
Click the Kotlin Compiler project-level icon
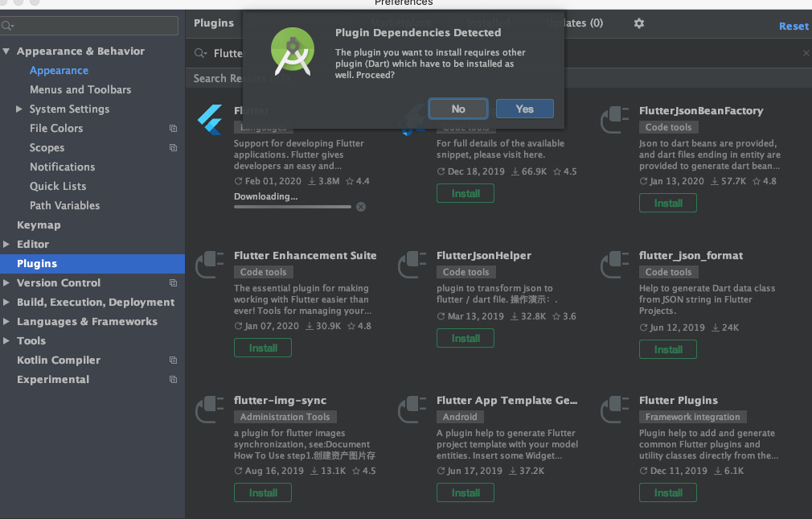click(173, 360)
